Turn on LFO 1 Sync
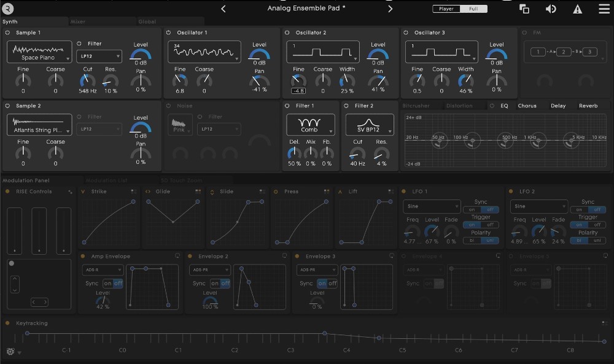This screenshot has width=614, height=364. tap(472, 210)
